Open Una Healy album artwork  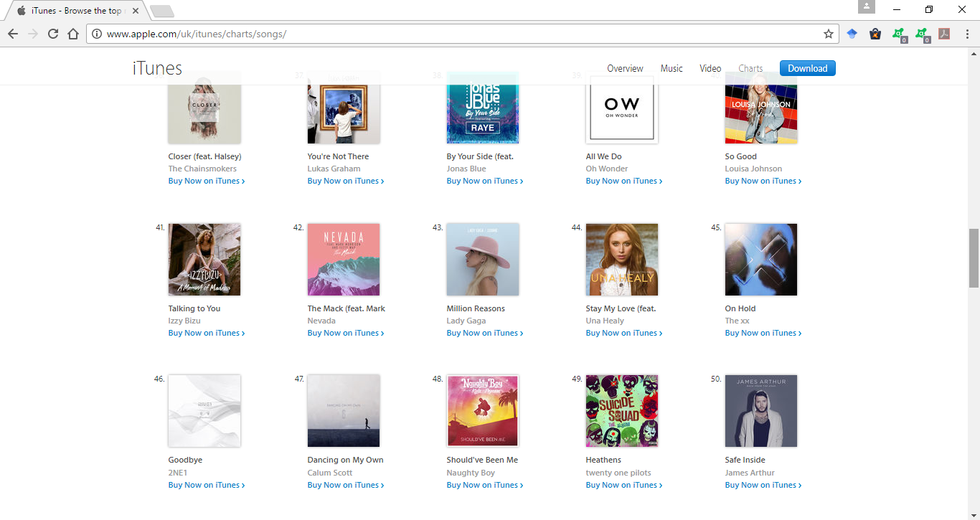[x=622, y=260]
